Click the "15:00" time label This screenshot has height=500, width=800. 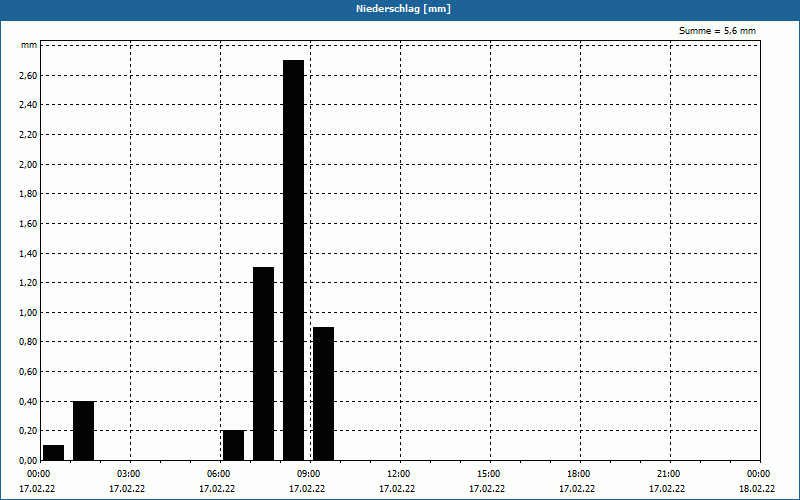pyautogui.click(x=489, y=474)
